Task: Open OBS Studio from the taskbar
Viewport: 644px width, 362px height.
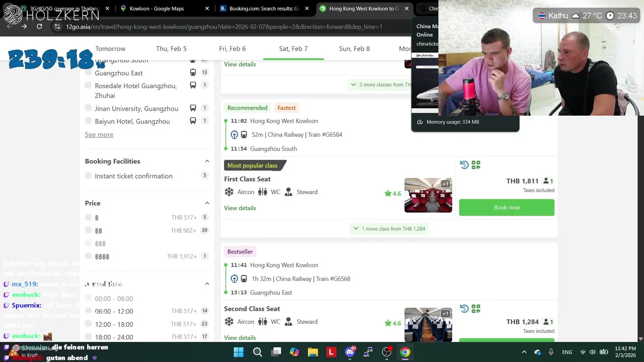Action: coord(386,352)
